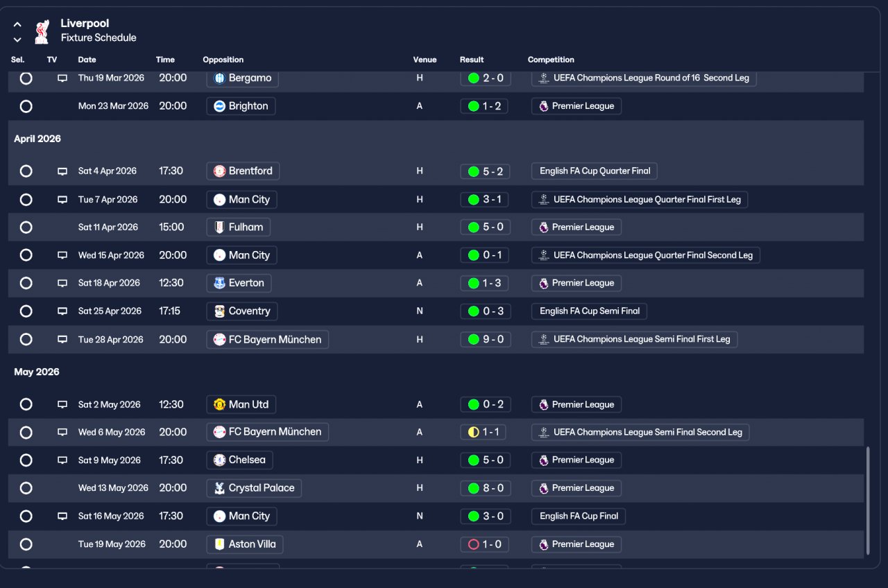Select the Bergamo fixture radio button

tap(26, 78)
